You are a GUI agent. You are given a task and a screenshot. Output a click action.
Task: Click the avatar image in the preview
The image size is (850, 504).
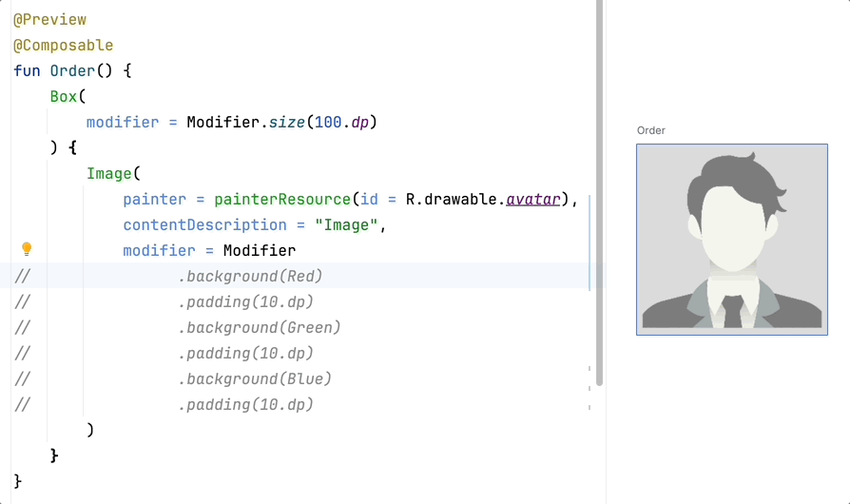[731, 240]
